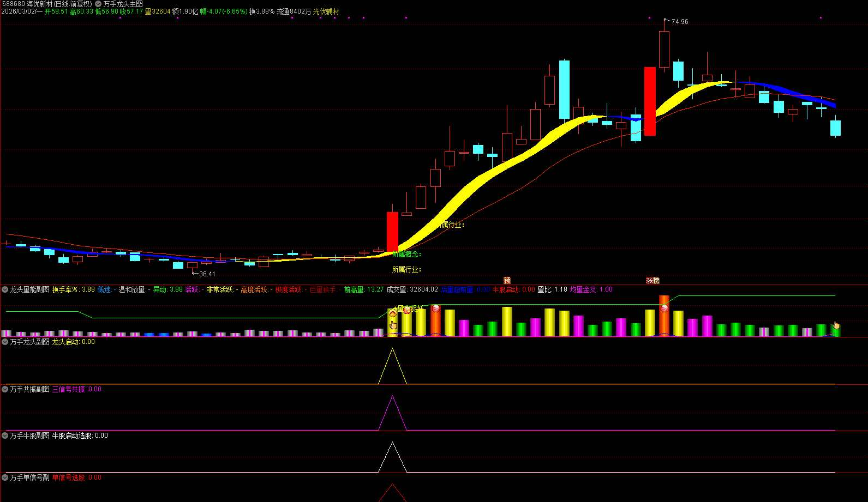Click the big red candle at breakout start
Image resolution: width=868 pixels, height=502 pixels.
point(392,232)
